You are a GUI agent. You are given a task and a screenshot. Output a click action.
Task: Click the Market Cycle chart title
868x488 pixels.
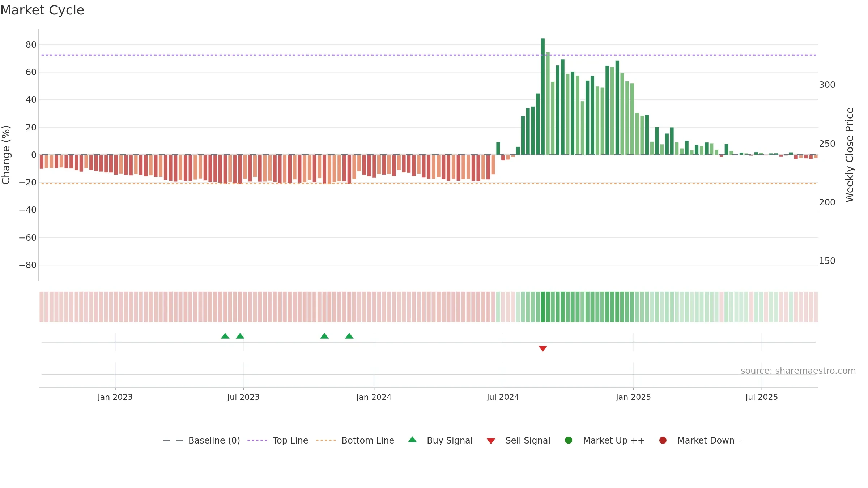pyautogui.click(x=42, y=10)
